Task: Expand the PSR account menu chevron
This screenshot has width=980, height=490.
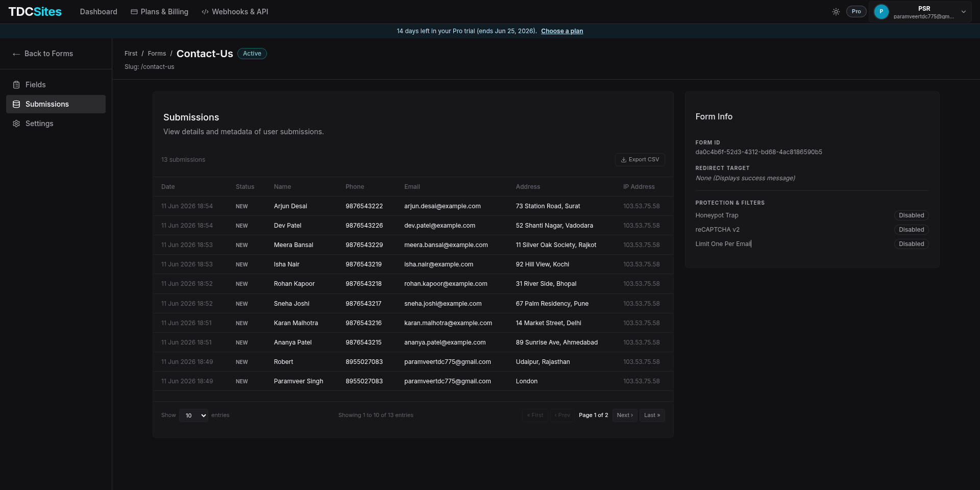Action: tap(964, 12)
